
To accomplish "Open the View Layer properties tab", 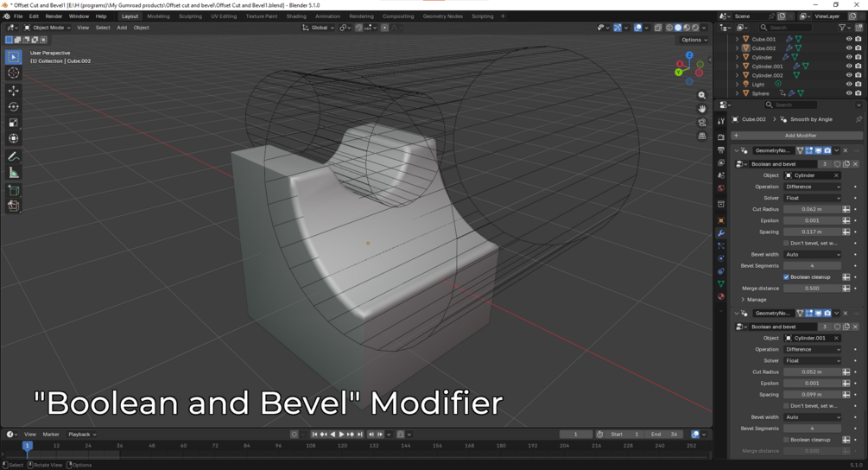I will 721,162.
